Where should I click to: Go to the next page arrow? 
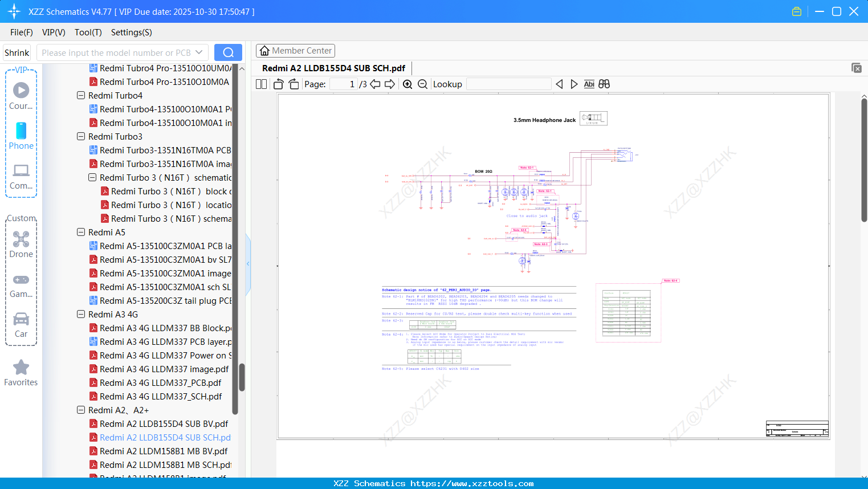pyautogui.click(x=390, y=84)
